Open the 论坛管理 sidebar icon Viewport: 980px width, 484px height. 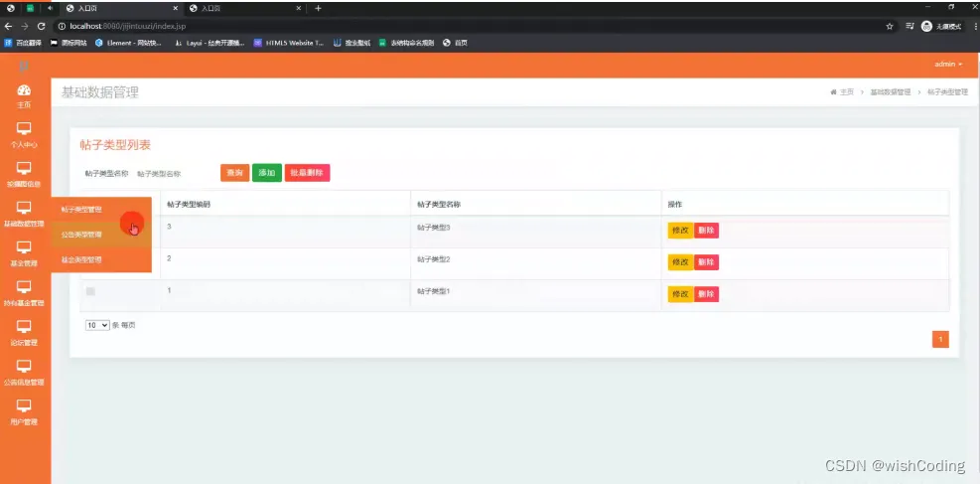[x=24, y=326]
